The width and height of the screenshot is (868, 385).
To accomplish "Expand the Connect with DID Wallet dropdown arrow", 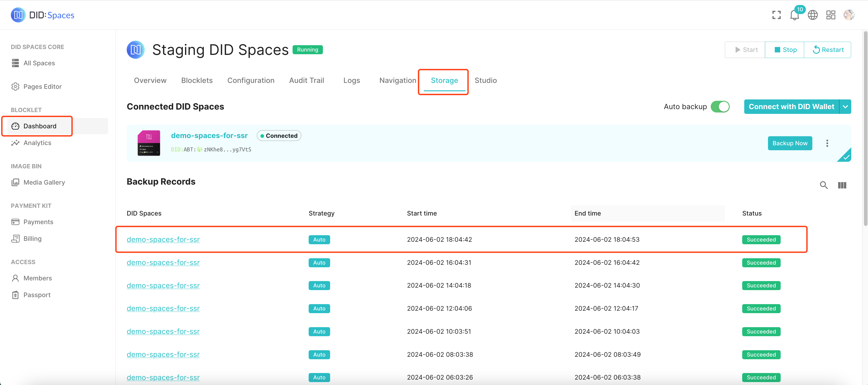I will [x=845, y=107].
